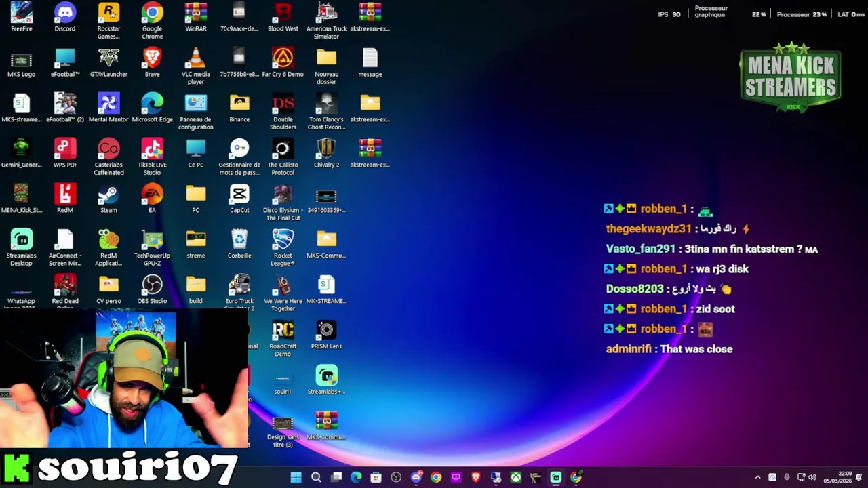Launch the VLC media player shortcut

(196, 66)
